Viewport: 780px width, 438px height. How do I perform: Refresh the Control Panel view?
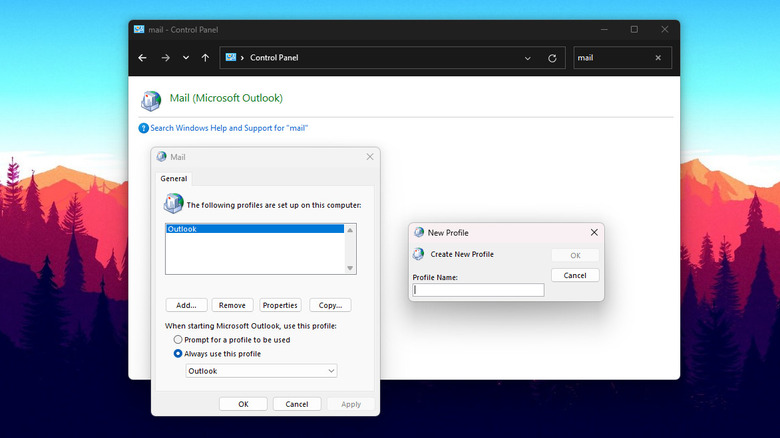(x=552, y=58)
